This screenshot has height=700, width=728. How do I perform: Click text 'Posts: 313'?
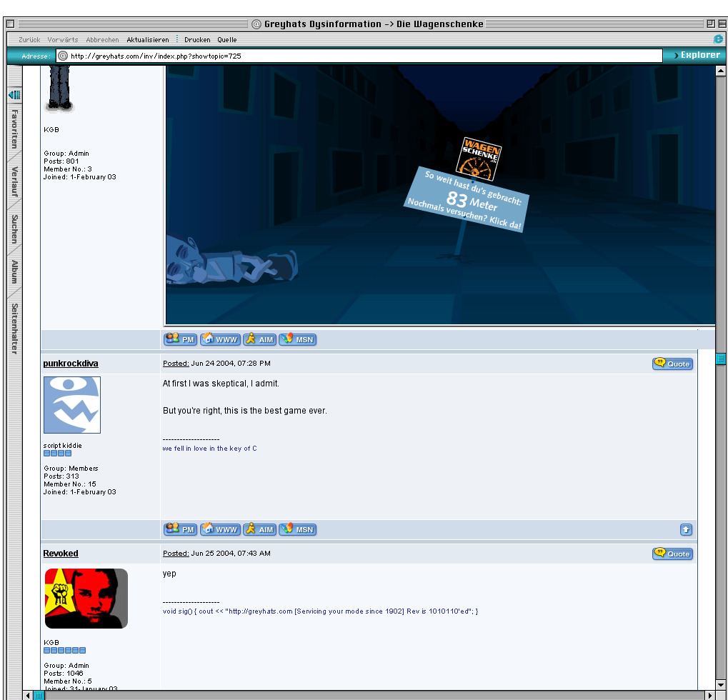[61, 476]
